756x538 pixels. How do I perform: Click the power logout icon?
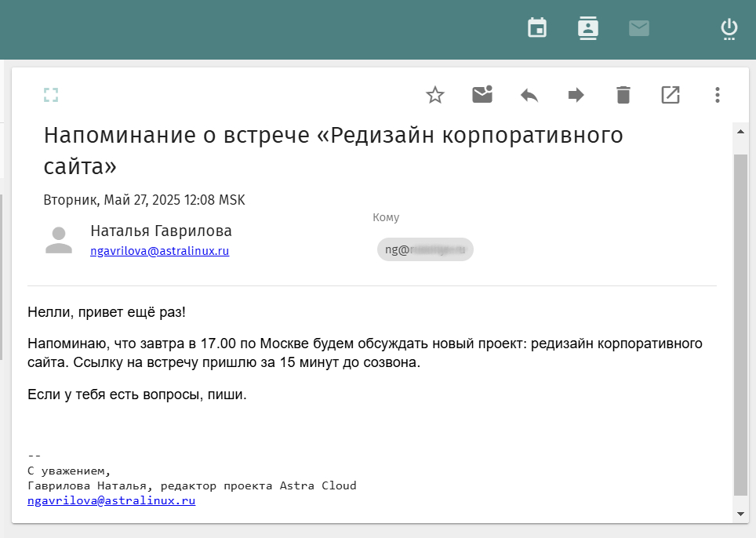pos(729,29)
